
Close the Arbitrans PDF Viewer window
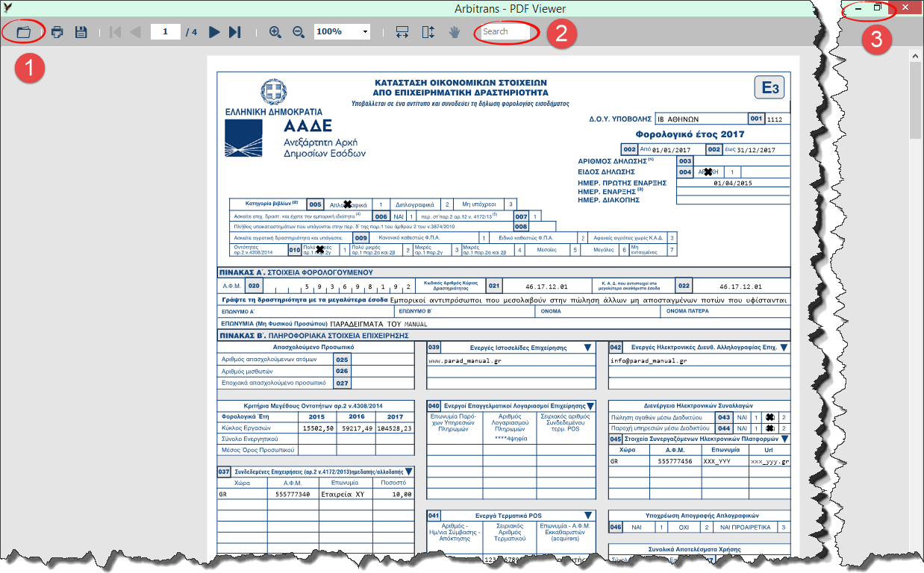pos(905,7)
